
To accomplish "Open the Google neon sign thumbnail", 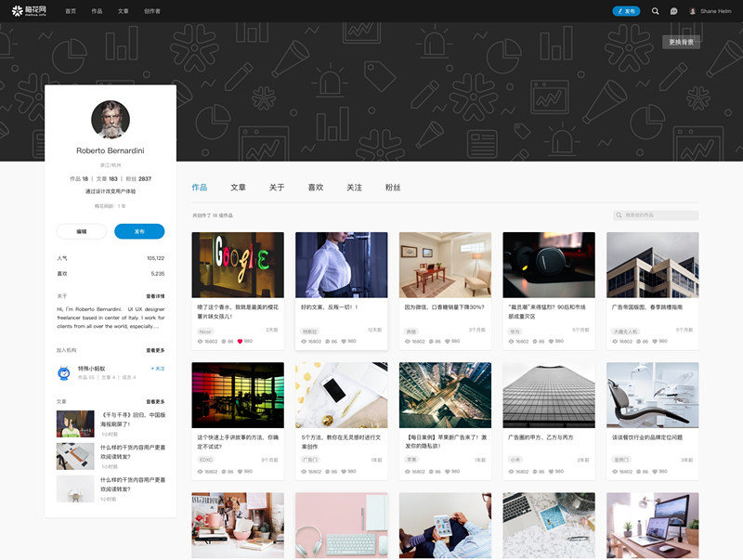I will pos(238,265).
